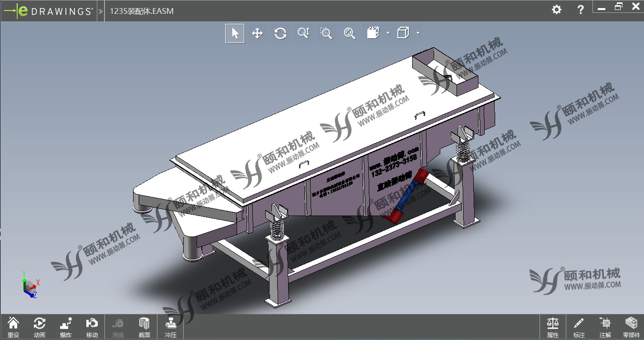Play the 动画 animation

(40, 327)
